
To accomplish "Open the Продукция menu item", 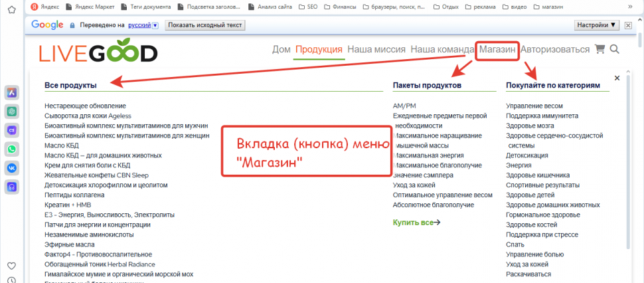I will click(319, 49).
